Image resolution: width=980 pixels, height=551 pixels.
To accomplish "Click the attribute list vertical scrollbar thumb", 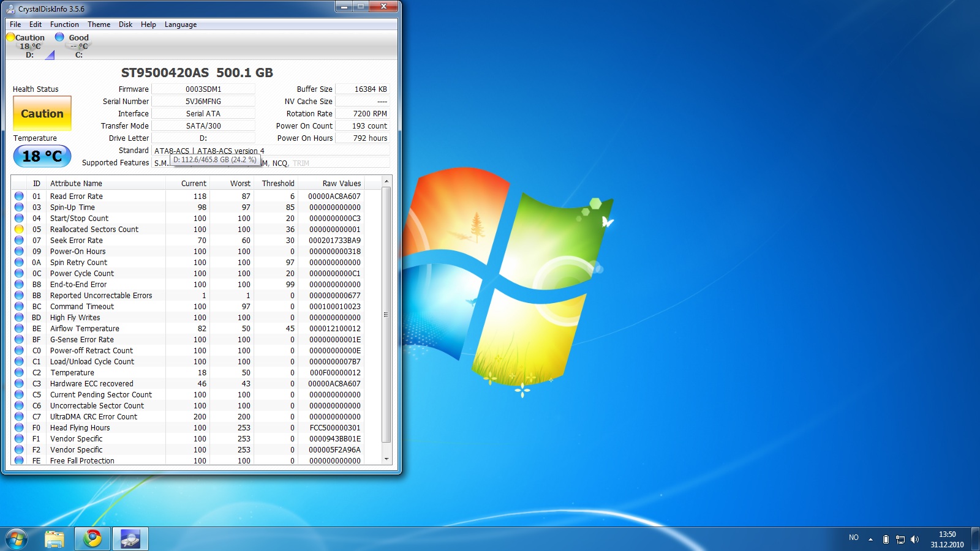I will tap(386, 315).
